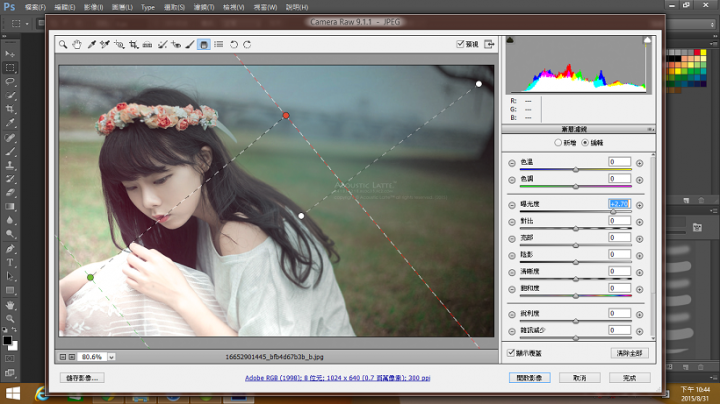720x404 pixels.
Task: Click the taskbar clock
Action: click(x=695, y=394)
